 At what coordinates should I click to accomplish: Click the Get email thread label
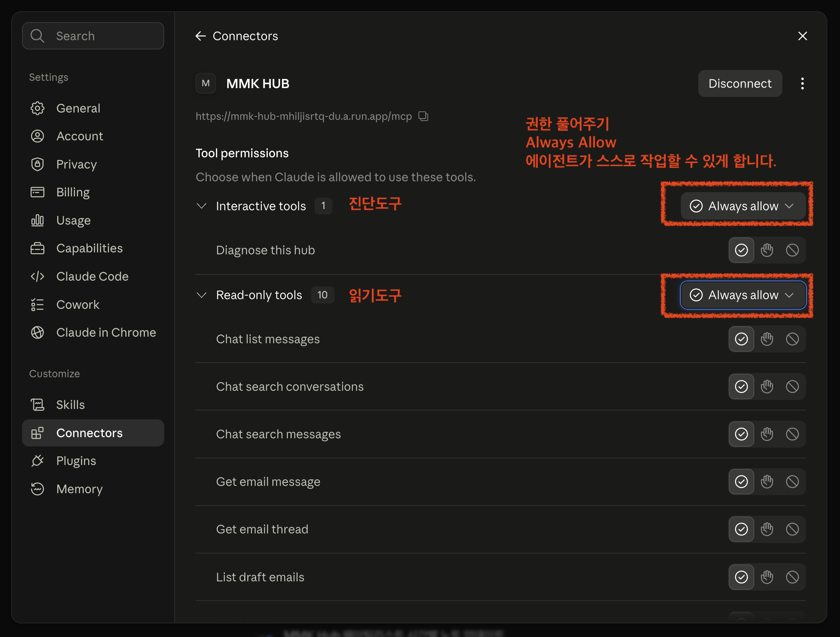tap(262, 529)
